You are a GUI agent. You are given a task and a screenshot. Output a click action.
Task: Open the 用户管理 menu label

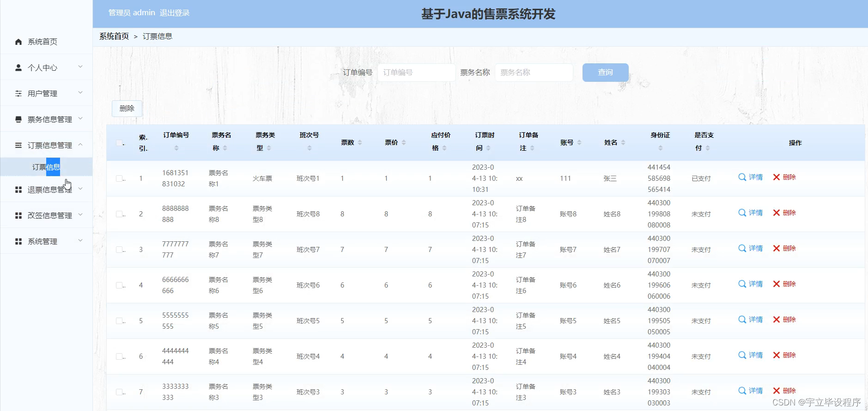pos(42,94)
